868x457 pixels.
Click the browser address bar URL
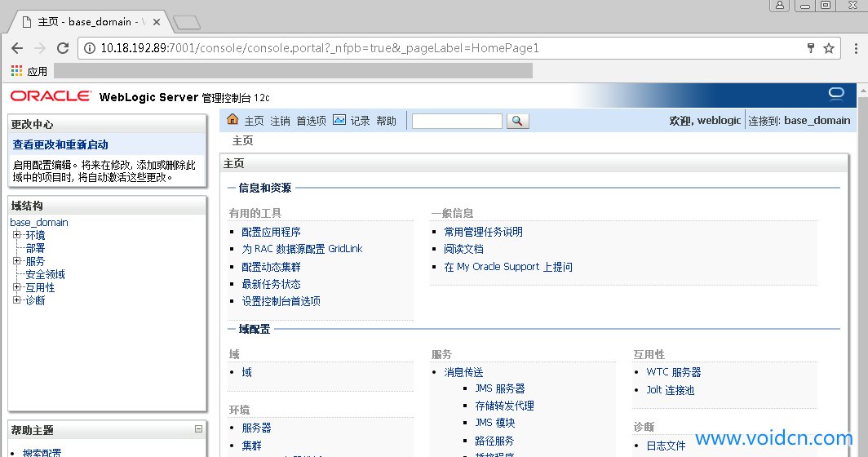coord(320,48)
